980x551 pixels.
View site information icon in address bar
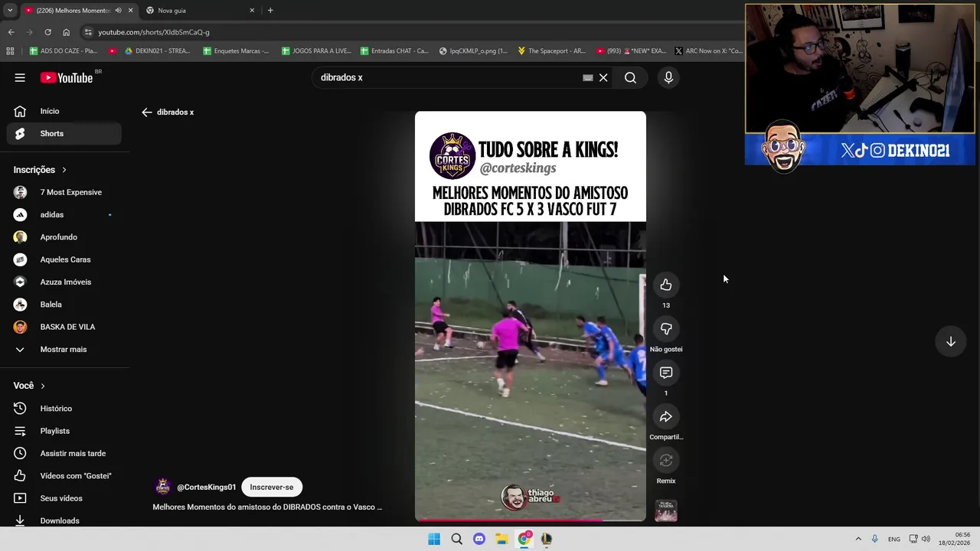pyautogui.click(x=88, y=32)
